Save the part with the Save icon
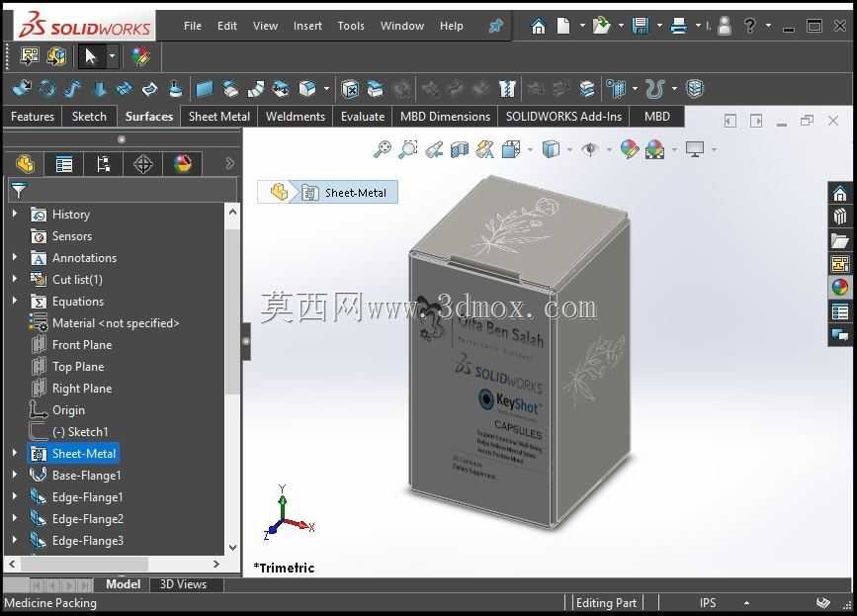The image size is (857, 616). point(640,26)
